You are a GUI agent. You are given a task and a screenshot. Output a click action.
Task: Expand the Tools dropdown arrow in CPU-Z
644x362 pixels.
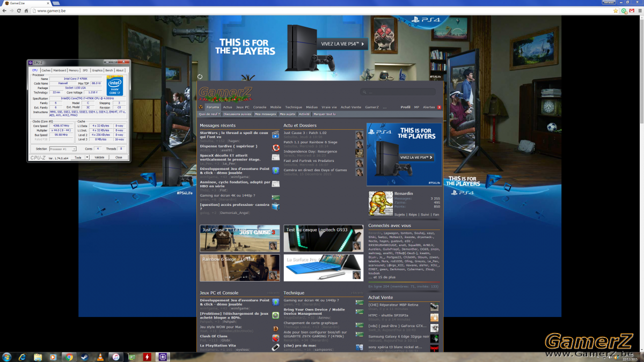tap(86, 158)
